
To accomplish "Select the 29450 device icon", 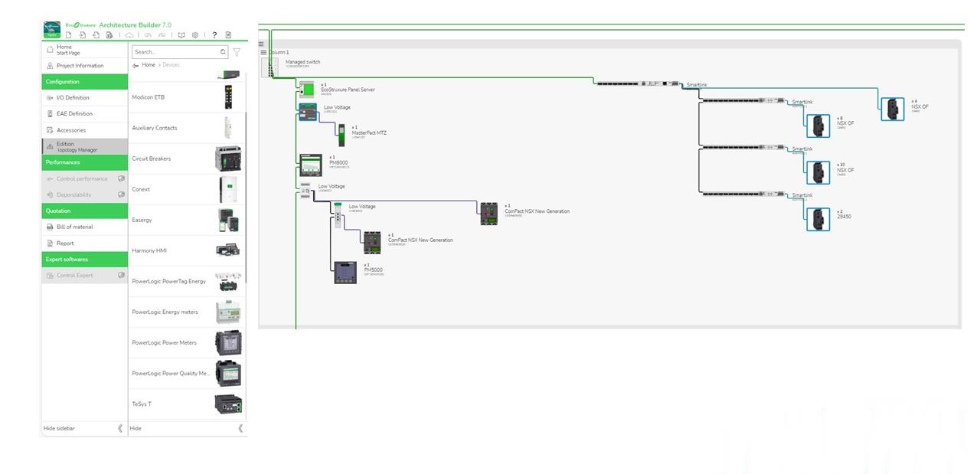I will pyautogui.click(x=818, y=219).
